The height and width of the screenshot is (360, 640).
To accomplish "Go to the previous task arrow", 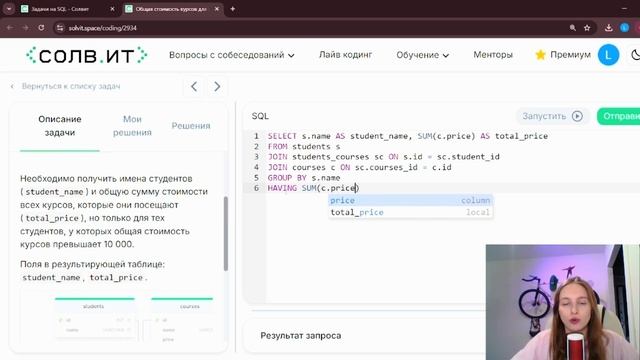I will pos(194,87).
